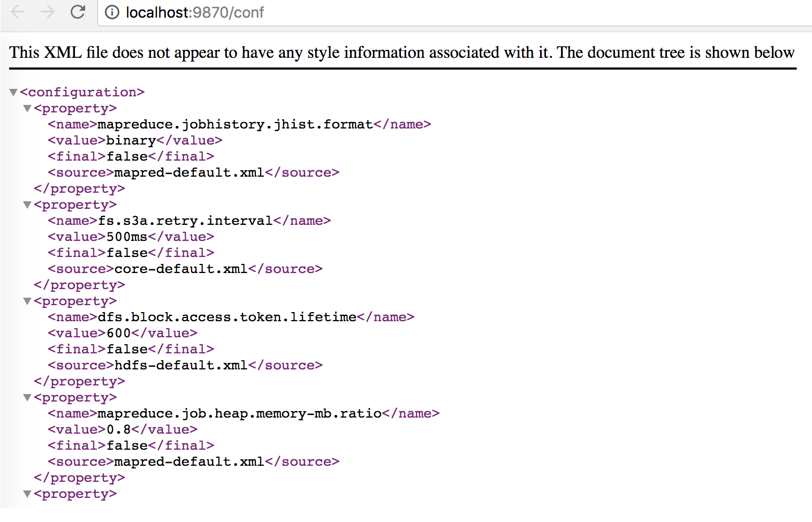Click the 0.8 value line

(123, 429)
